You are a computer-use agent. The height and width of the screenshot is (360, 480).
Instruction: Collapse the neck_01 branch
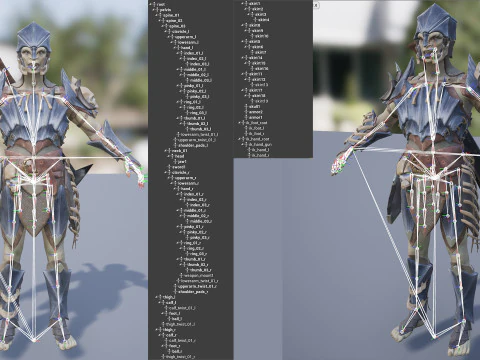coord(166,151)
